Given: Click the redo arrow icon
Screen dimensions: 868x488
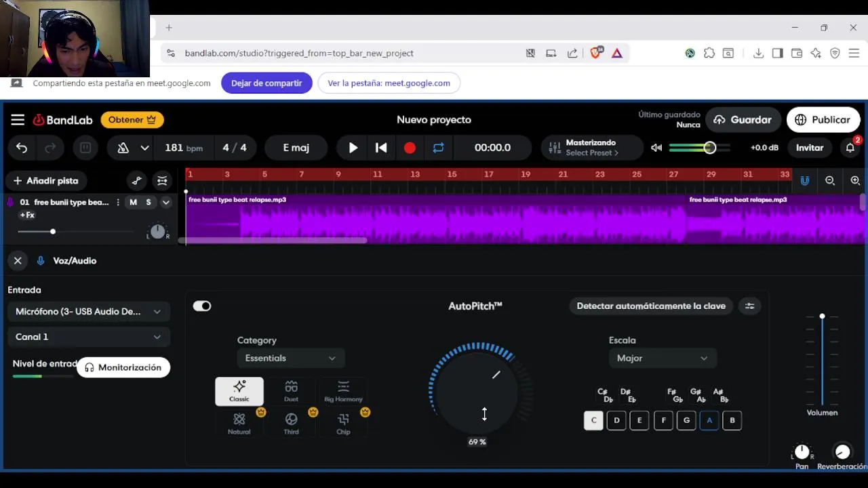Looking at the screenshot, I should 50,148.
